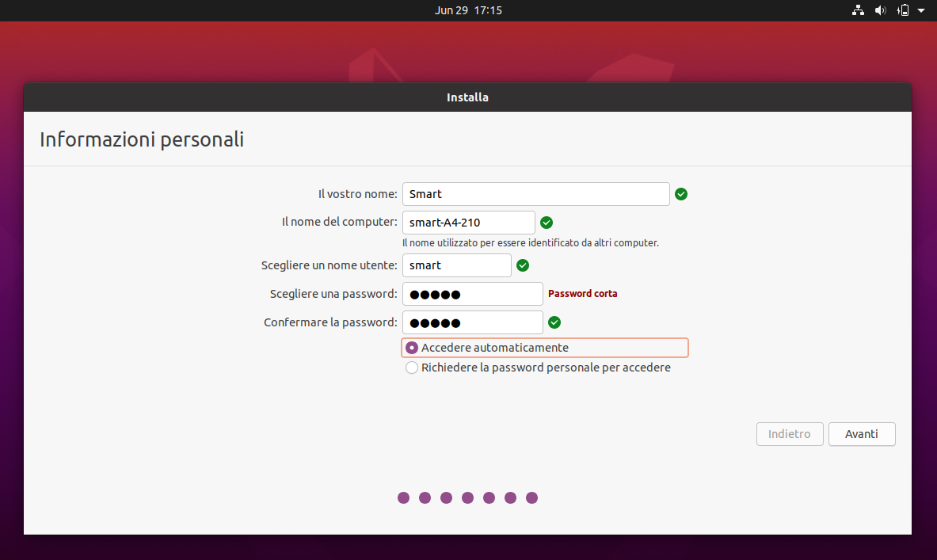The height and width of the screenshot is (560, 937).
Task: Click the leftmost purple progress dot
Action: coord(403,497)
